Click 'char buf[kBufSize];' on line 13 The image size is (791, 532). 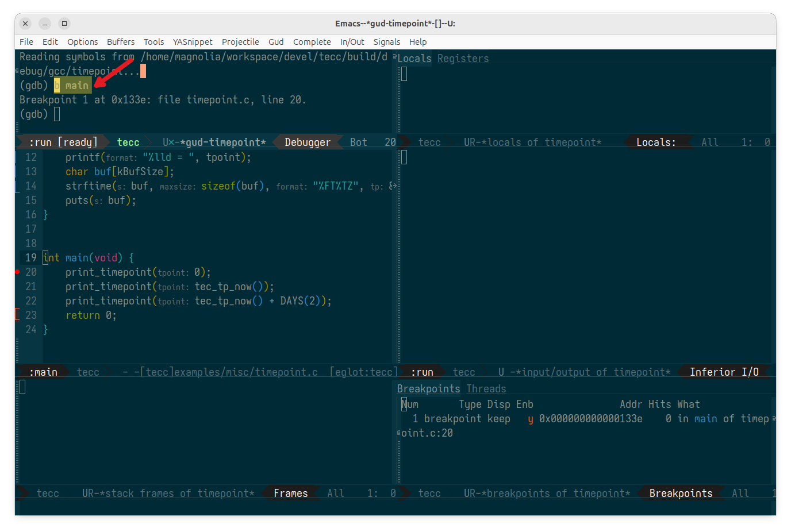pyautogui.click(x=120, y=172)
